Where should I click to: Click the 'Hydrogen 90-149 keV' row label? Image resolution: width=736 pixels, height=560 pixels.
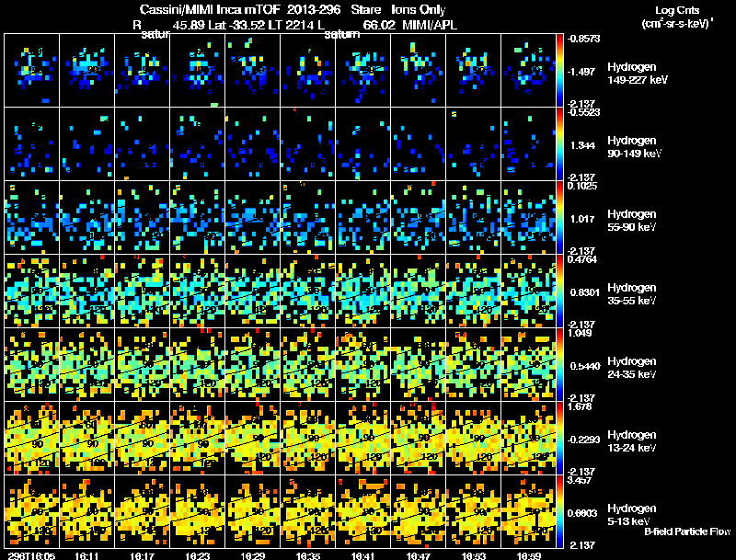pyautogui.click(x=635, y=147)
